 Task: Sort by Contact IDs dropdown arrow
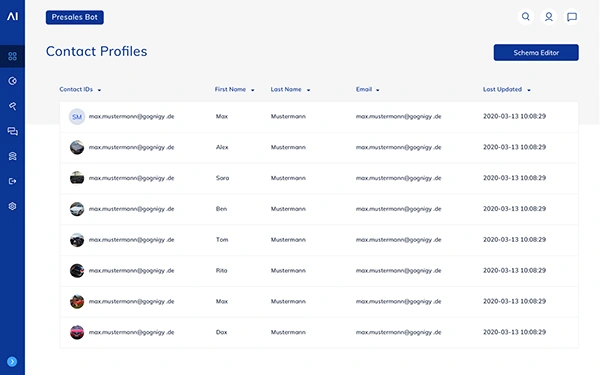pos(99,90)
